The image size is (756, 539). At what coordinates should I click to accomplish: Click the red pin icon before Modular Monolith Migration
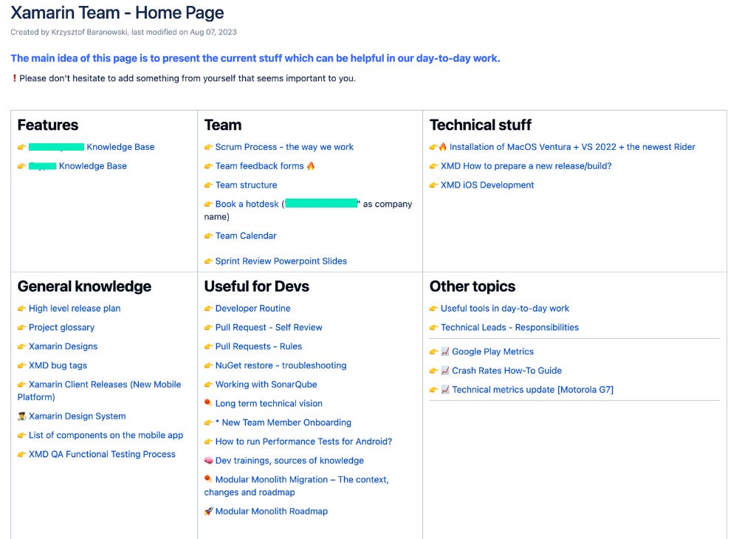click(208, 478)
